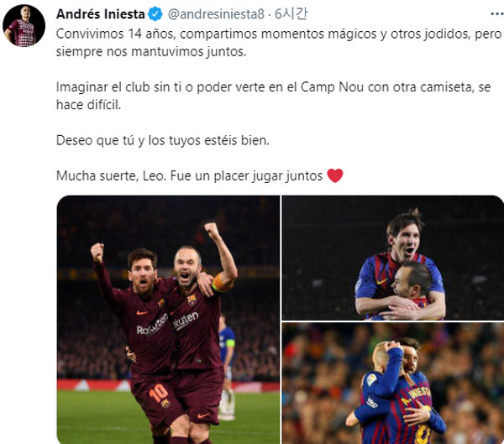
Task: Click the raised fist in the left photo
Action: (x=97, y=253)
